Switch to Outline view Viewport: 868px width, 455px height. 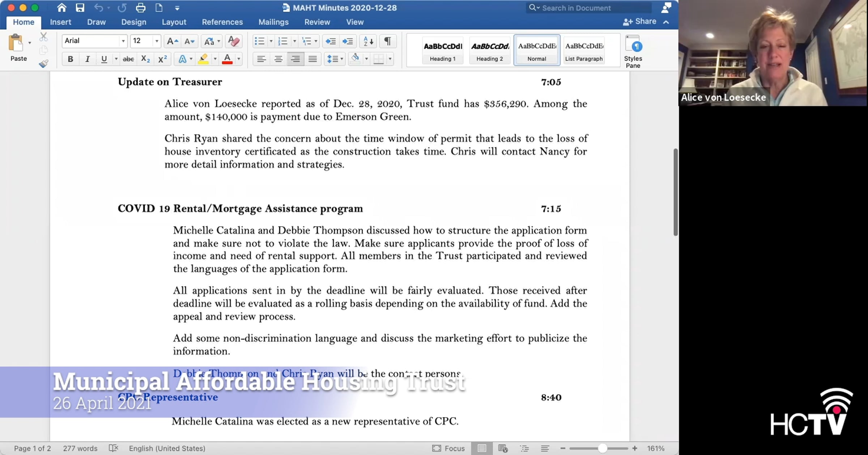pos(524,448)
